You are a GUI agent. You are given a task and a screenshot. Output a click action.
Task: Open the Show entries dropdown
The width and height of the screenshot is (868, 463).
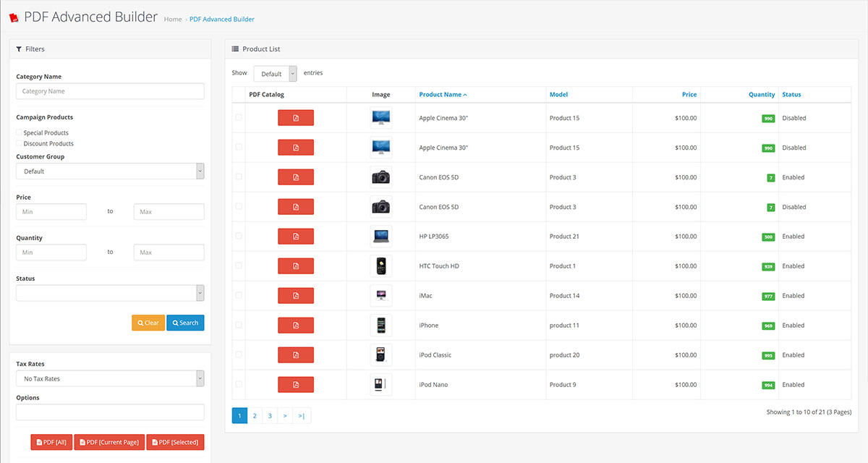point(275,74)
